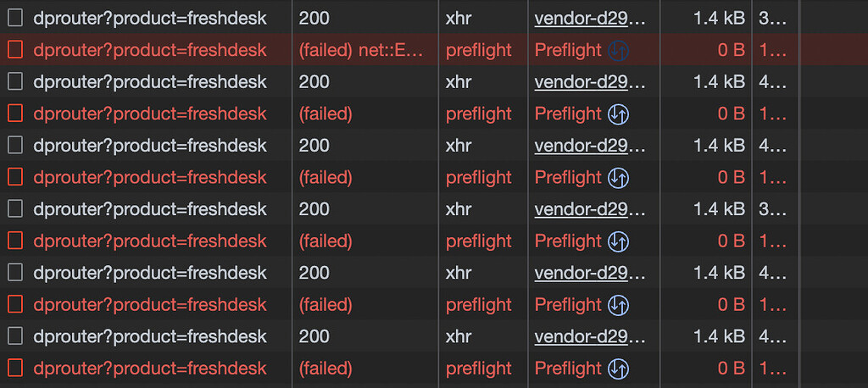Click the "(failed) net::E…" status cell
Viewport: 868px width, 388px height.
point(361,50)
